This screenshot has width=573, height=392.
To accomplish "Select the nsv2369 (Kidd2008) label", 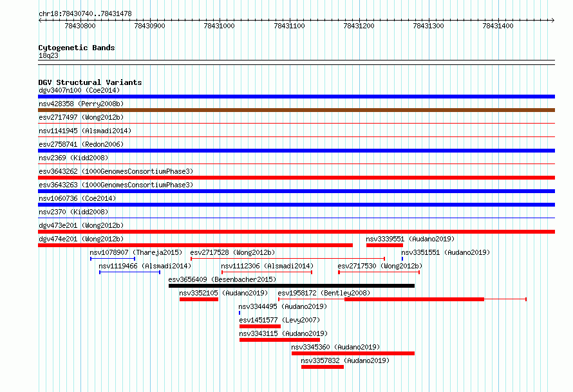I will (73, 158).
